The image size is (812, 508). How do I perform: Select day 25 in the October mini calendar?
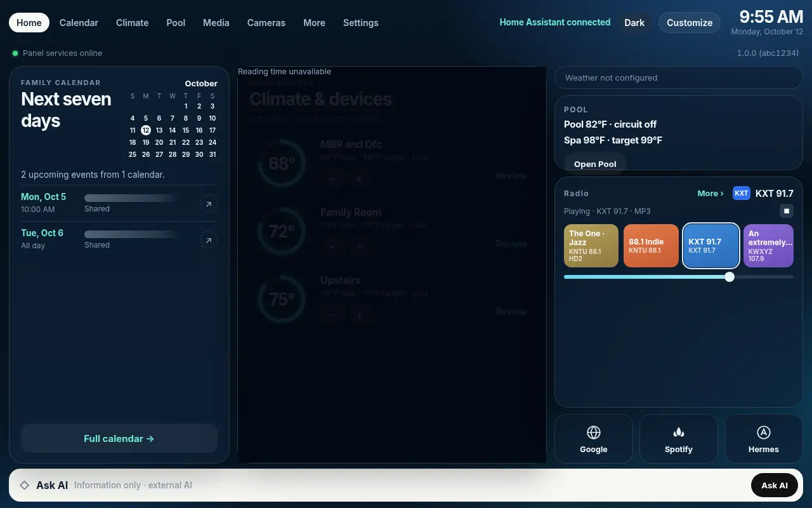133,154
